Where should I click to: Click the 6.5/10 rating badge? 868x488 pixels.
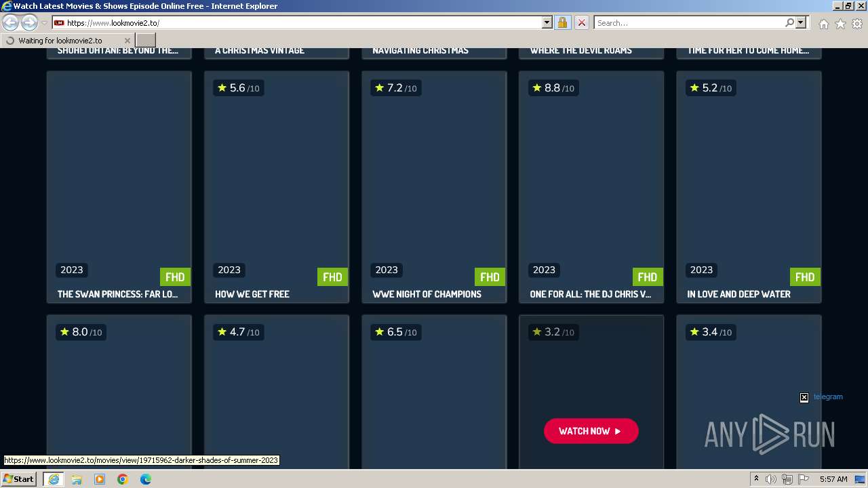(x=395, y=332)
